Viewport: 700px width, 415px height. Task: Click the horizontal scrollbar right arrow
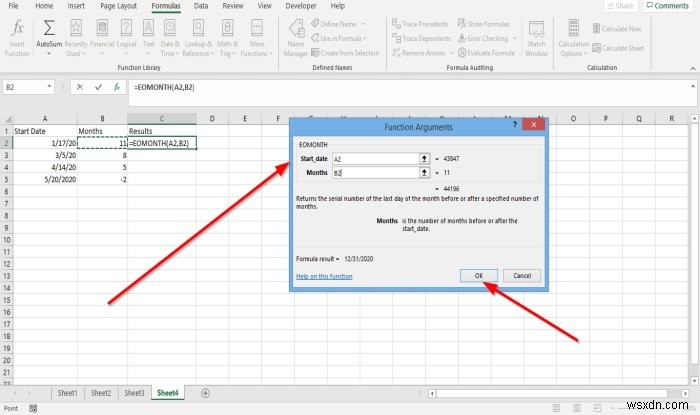tap(685, 393)
